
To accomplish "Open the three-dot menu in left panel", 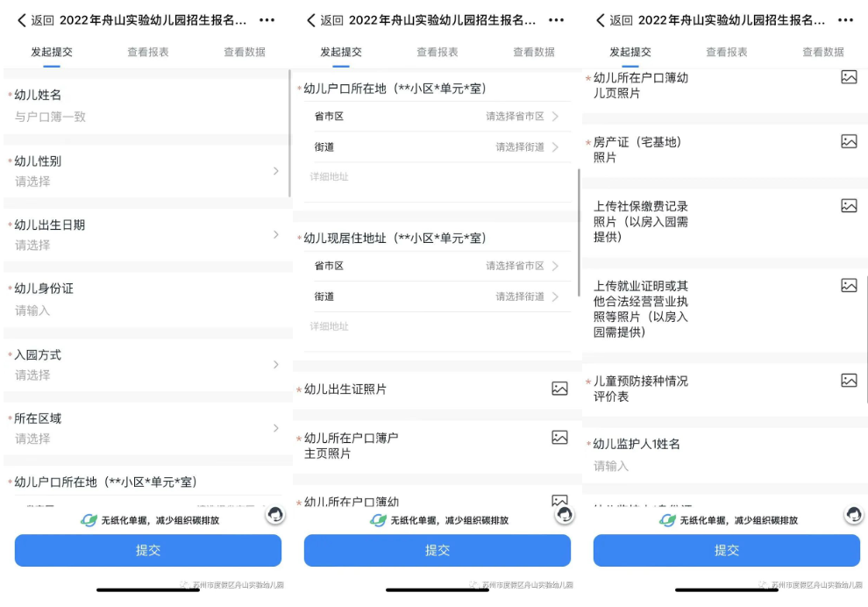I will (267, 20).
